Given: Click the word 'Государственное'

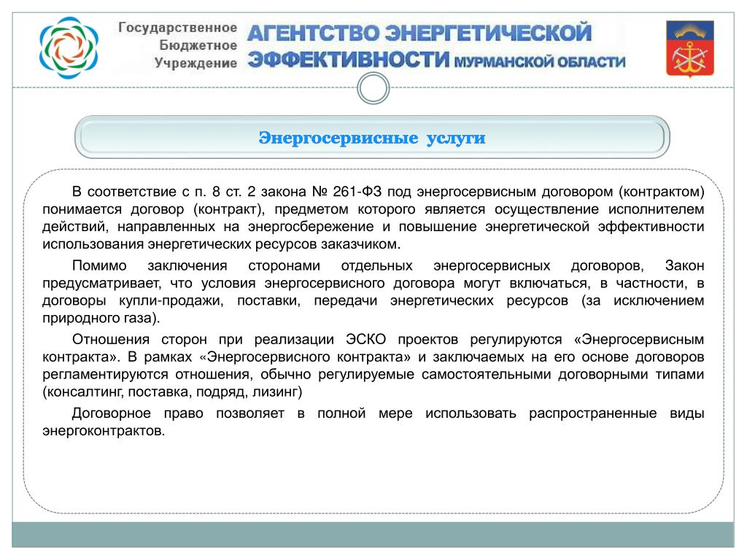Looking at the screenshot, I should click(177, 28).
